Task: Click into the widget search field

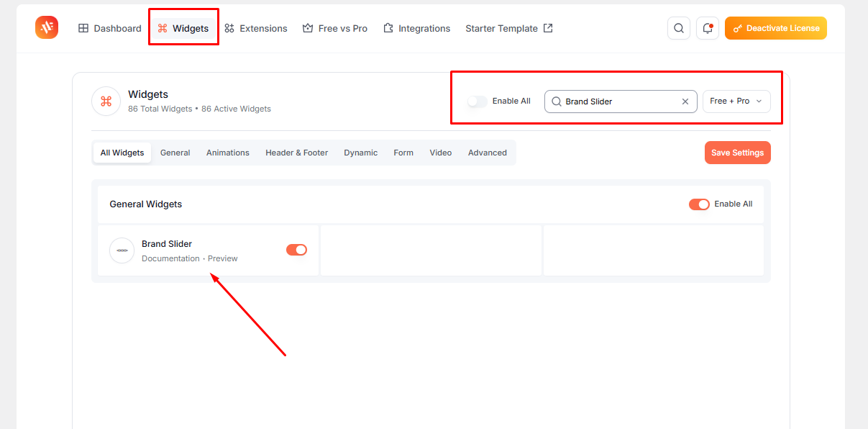Action: pos(621,101)
